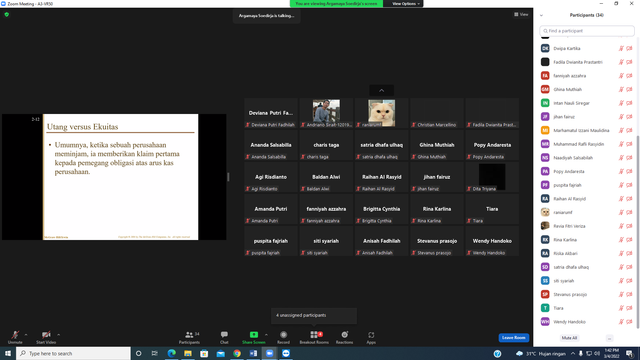Select Revia Fitri Veriza in participants list
Viewport: 640px width, 360px height.
tap(587, 226)
